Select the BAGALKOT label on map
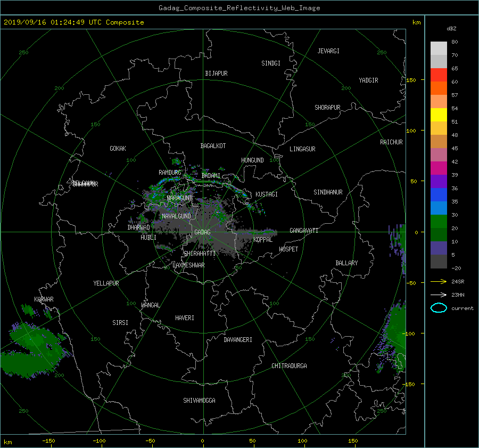Viewport: 479px width, 448px height. (213, 146)
